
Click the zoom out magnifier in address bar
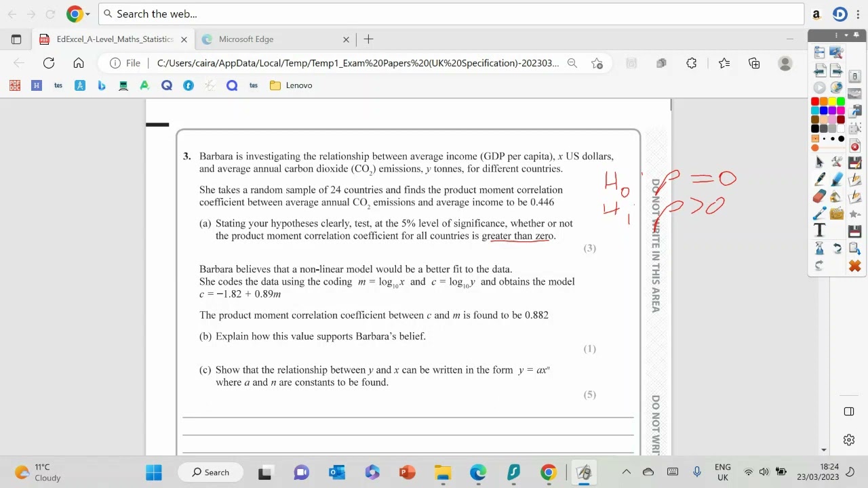point(572,63)
